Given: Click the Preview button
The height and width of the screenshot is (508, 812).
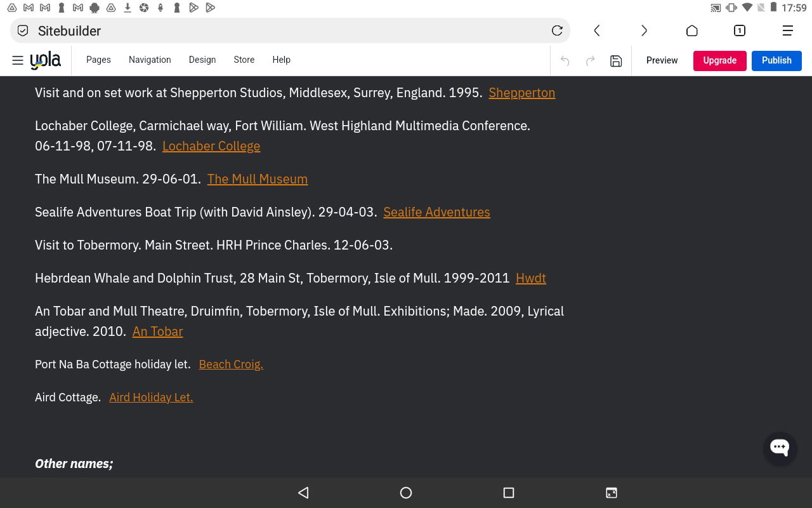Looking at the screenshot, I should (662, 60).
